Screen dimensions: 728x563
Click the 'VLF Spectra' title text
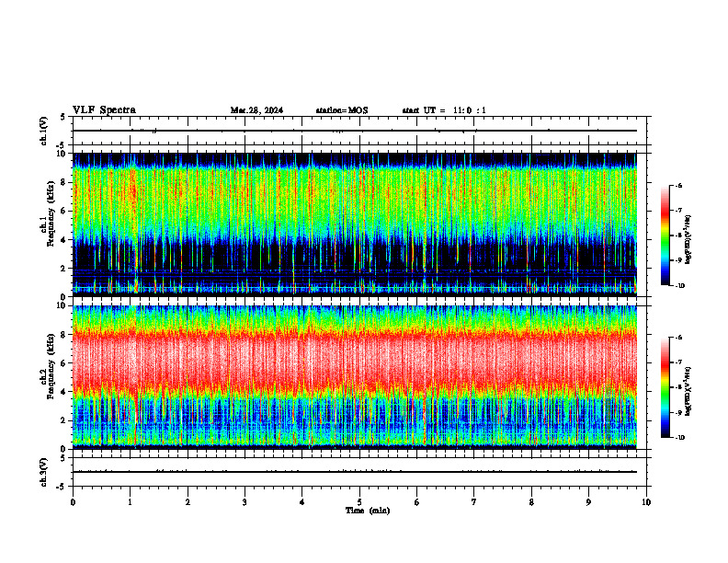click(x=104, y=110)
